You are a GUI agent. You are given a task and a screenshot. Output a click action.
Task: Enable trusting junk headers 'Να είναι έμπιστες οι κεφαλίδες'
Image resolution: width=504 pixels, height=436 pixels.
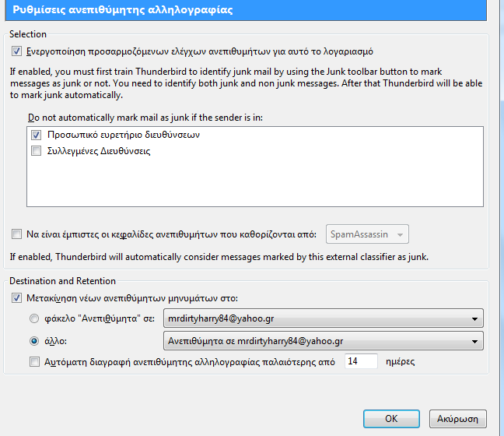[x=16, y=234]
